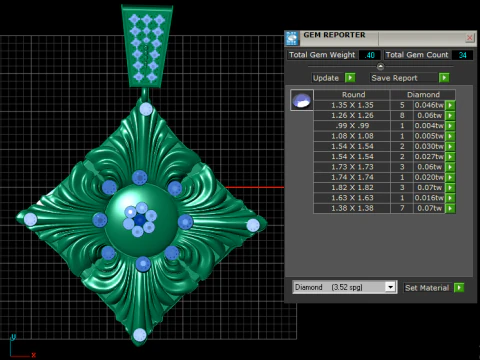Click the green arrow for .99 X .99 row
The height and width of the screenshot is (360, 480).
[x=450, y=126]
